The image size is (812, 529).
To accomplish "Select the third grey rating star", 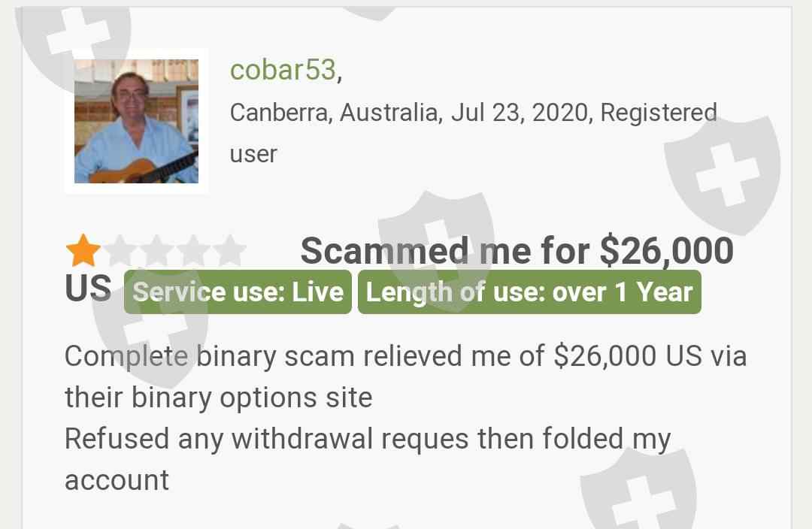I will [x=156, y=250].
